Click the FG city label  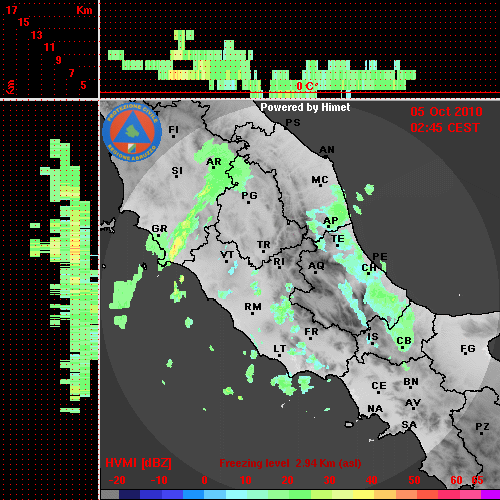coord(468,349)
